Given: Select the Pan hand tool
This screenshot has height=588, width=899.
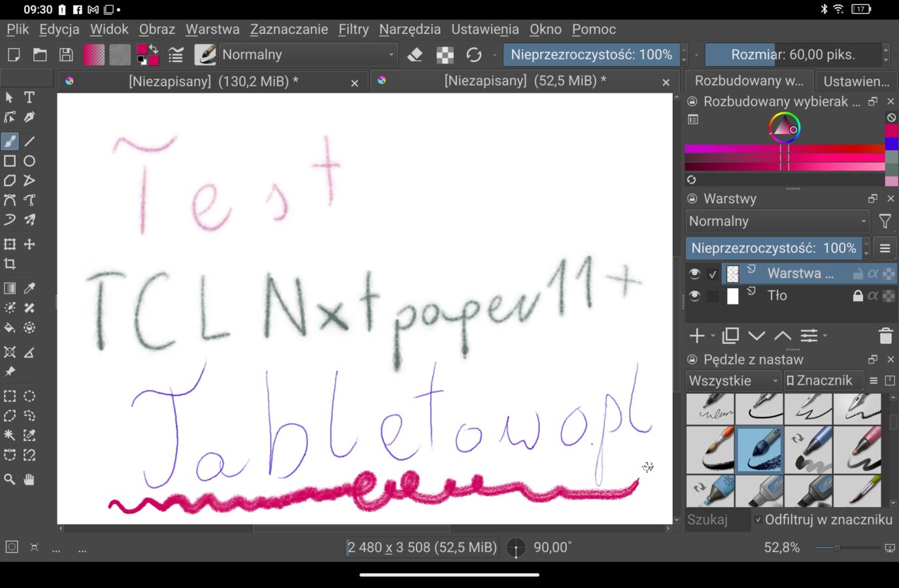Looking at the screenshot, I should coord(29,480).
